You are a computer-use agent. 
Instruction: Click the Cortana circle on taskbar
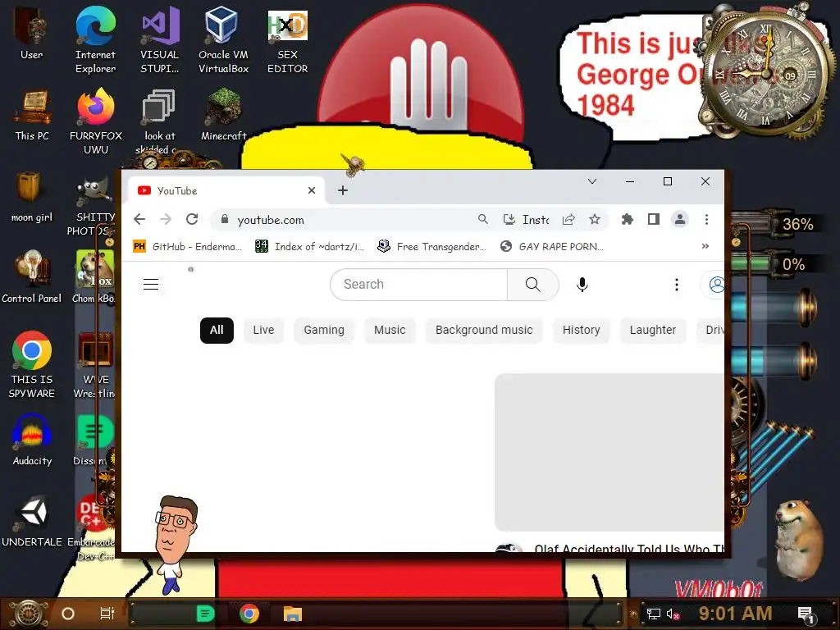68,614
